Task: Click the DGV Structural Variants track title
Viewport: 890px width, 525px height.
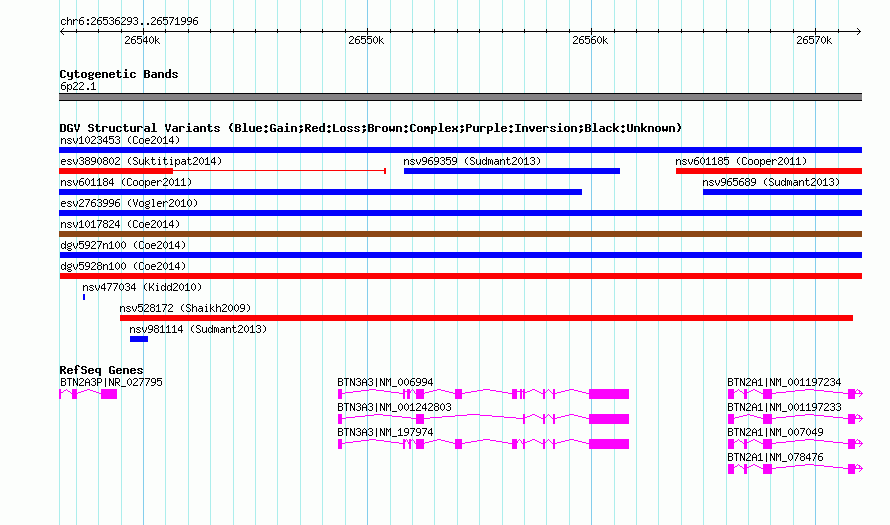Action: pyautogui.click(x=371, y=128)
